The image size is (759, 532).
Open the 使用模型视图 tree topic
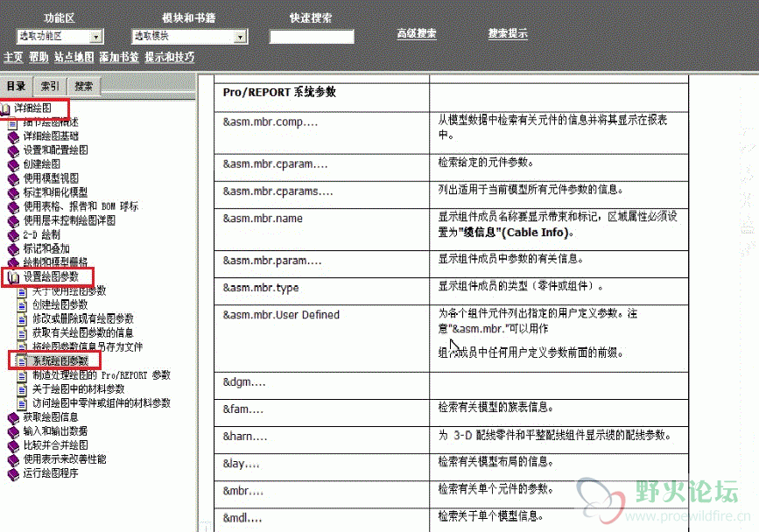[51, 178]
